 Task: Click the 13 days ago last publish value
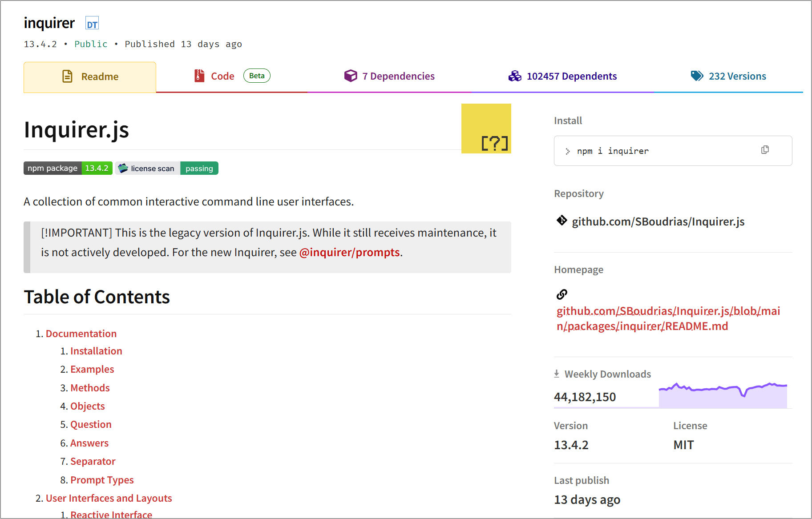coord(587,500)
